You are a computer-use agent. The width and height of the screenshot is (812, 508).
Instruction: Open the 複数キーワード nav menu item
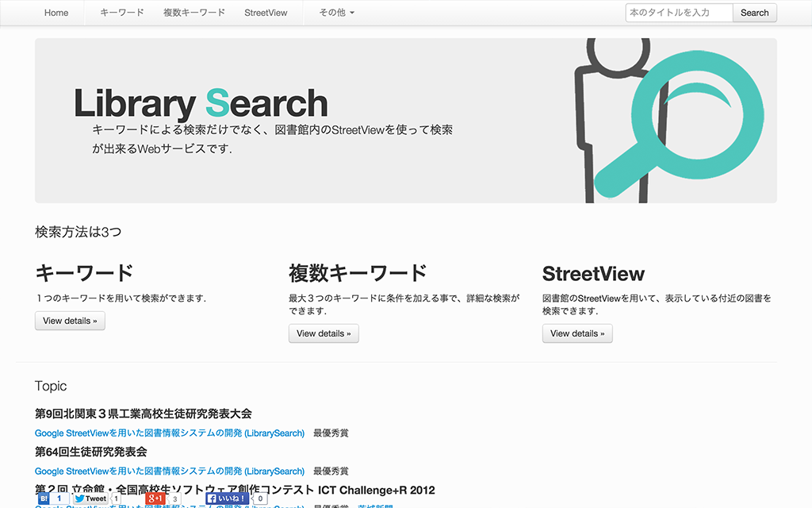click(194, 13)
